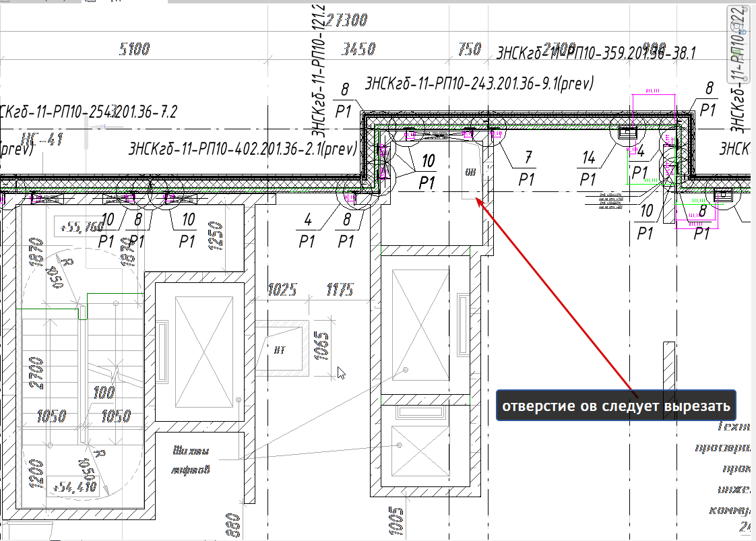Select label ЗНСКгб-11-РП10-254.201.36-7.2
This screenshot has height=541, width=756.
tap(89, 112)
